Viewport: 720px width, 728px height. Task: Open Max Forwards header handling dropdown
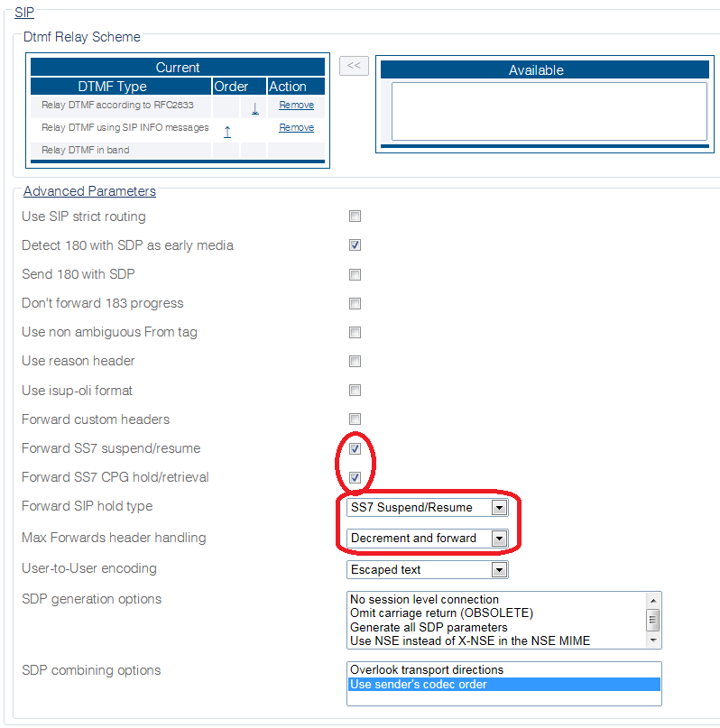point(428,539)
